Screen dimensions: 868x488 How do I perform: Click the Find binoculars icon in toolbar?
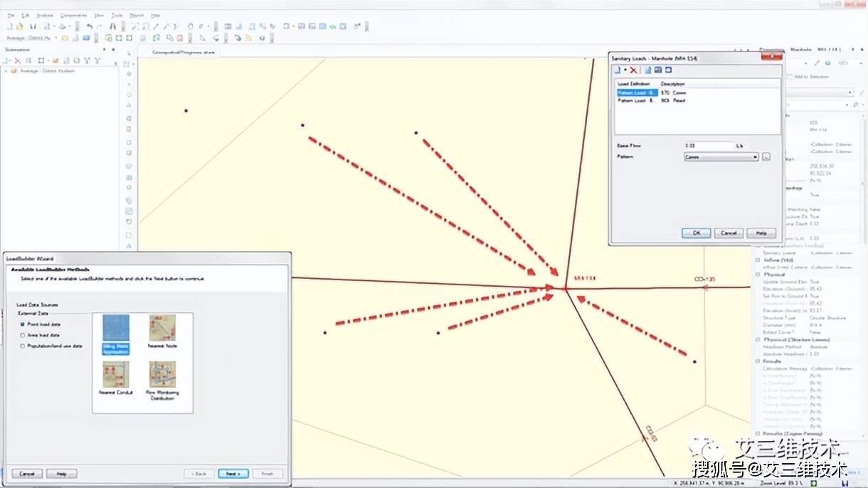(x=112, y=26)
